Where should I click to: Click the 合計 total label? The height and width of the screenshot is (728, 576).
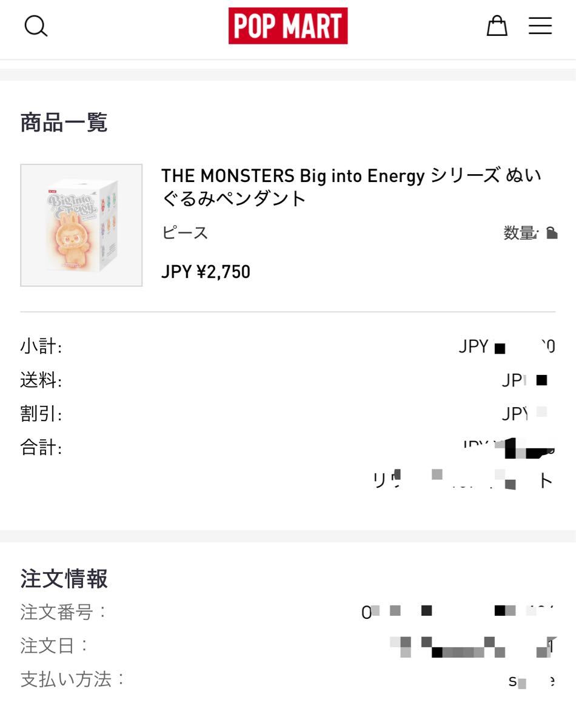coord(41,448)
